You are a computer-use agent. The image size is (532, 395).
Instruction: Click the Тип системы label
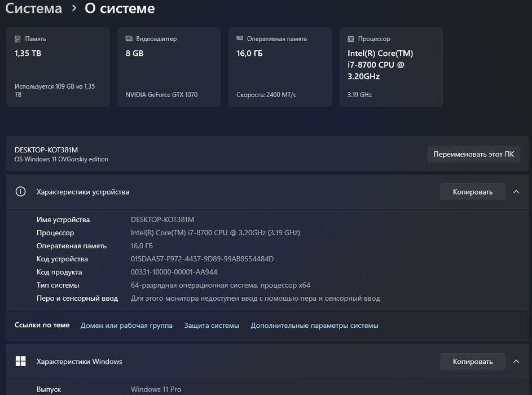click(x=58, y=285)
